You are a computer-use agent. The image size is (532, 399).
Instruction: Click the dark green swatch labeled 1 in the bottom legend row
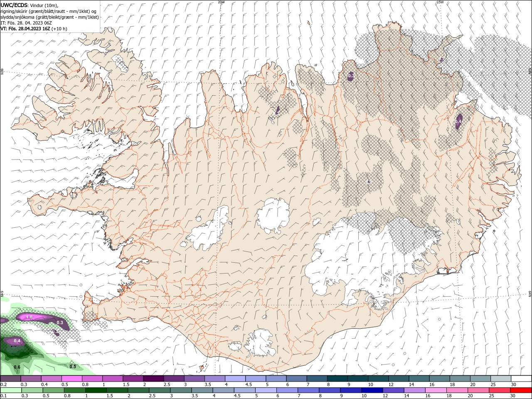[x=96, y=390]
